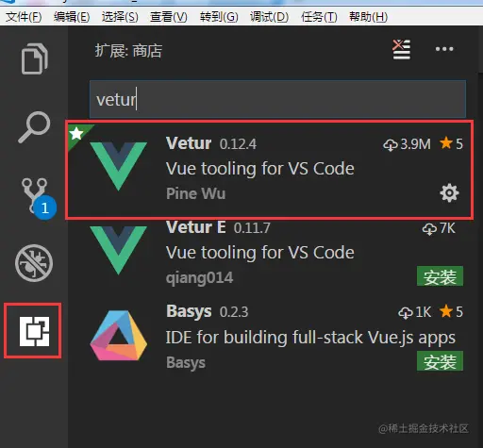Image resolution: width=483 pixels, height=448 pixels.
Task: Open the three-dot more actions menu
Action: [444, 49]
